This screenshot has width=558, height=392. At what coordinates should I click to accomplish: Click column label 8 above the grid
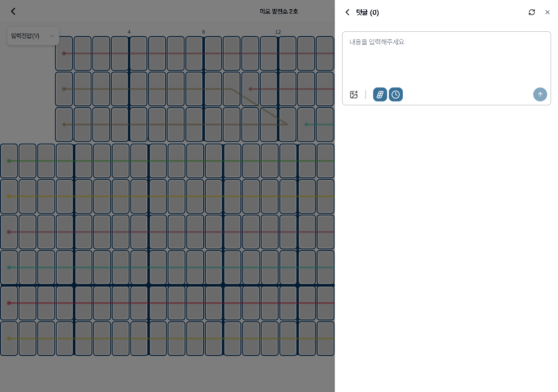coord(204,32)
